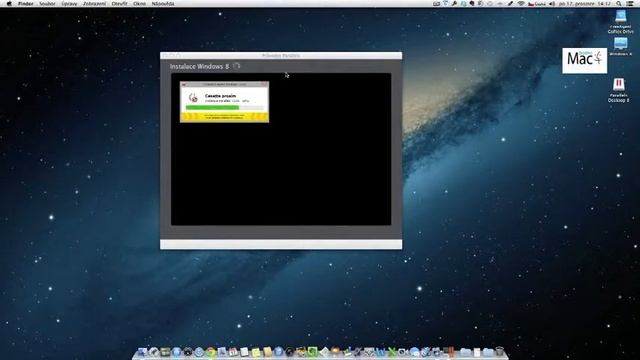640x360 pixels.
Task: Open the green X Excel Dock icon
Action: pyautogui.click(x=391, y=352)
